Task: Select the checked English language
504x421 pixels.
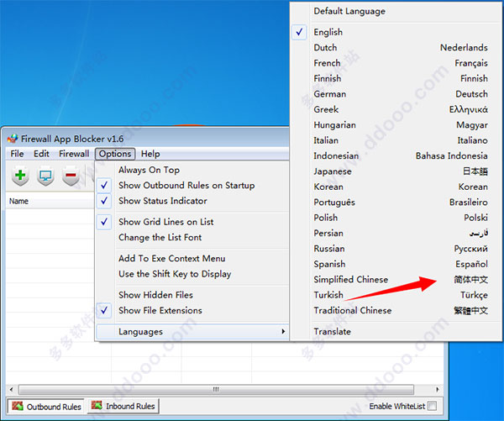Action: (396, 32)
